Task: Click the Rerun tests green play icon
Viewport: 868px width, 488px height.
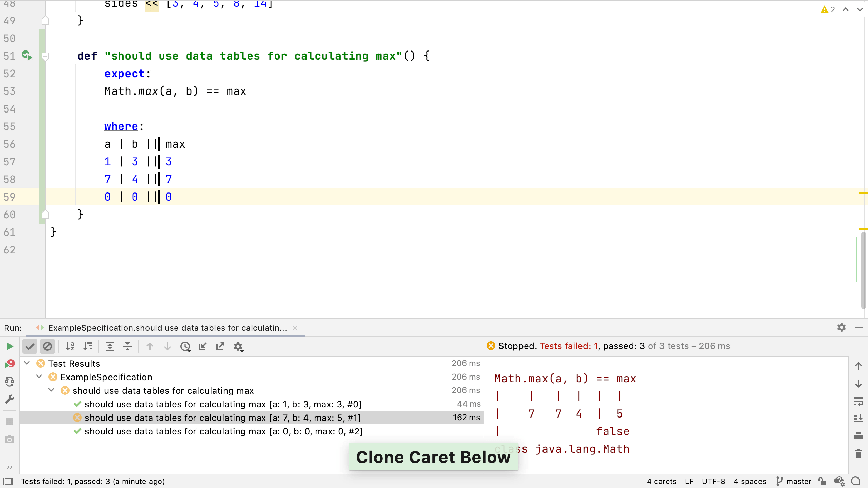Action: [9, 346]
